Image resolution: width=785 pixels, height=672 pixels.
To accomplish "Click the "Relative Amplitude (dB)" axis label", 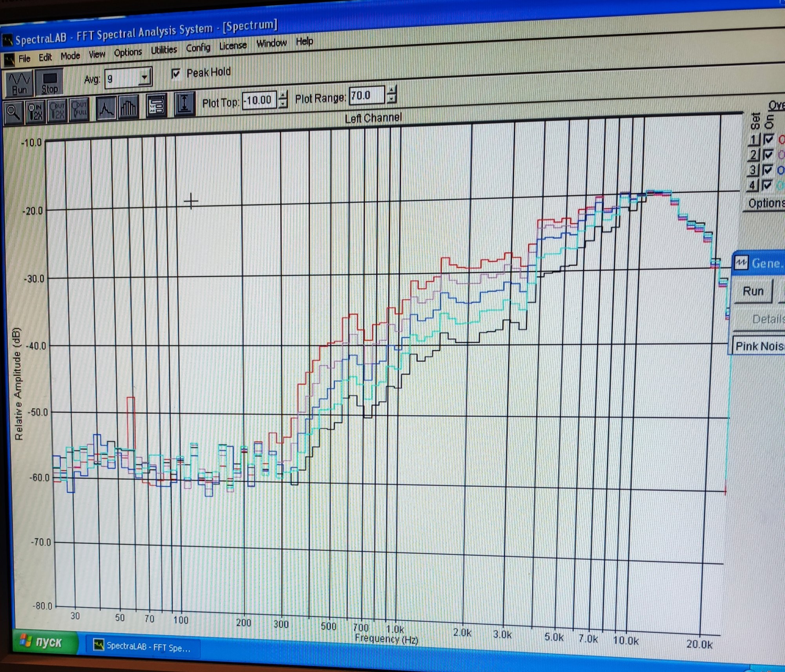I will point(18,384).
